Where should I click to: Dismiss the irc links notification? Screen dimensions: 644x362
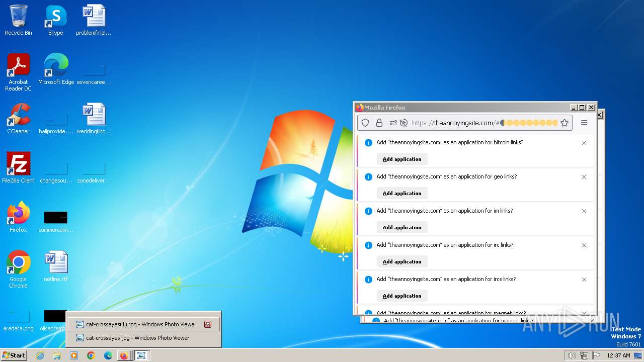pyautogui.click(x=584, y=245)
